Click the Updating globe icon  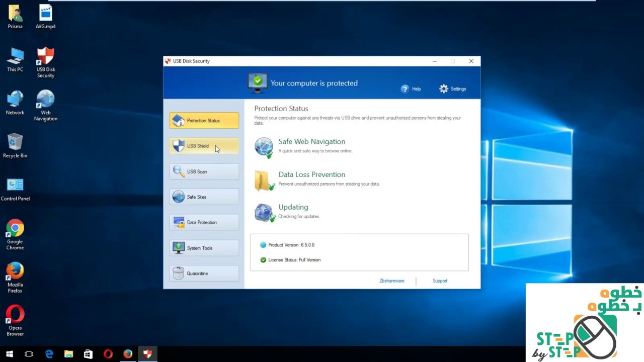click(x=265, y=213)
